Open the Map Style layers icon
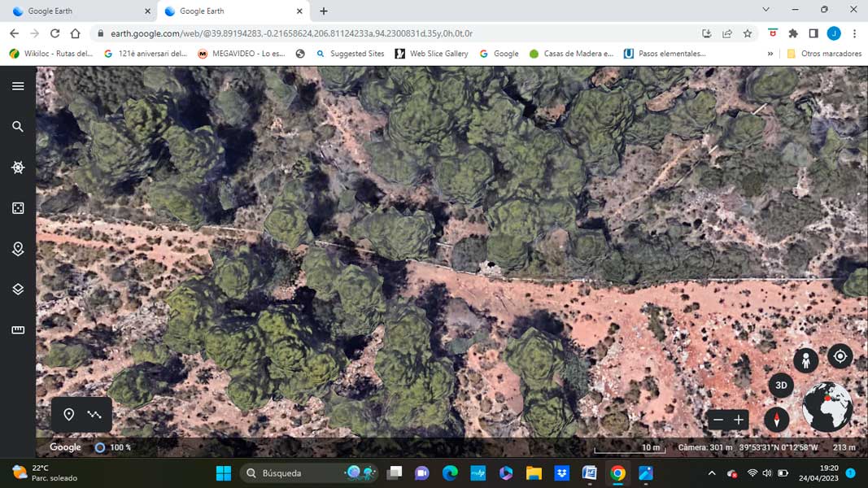Screen dimensions: 868x488 [x=18, y=290]
